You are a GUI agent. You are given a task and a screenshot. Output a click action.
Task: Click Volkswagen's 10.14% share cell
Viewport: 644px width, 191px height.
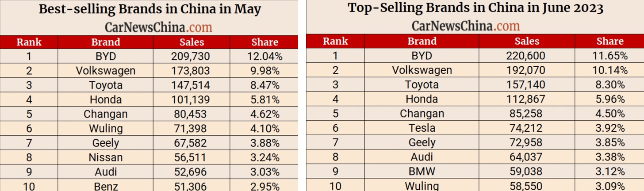(609, 70)
